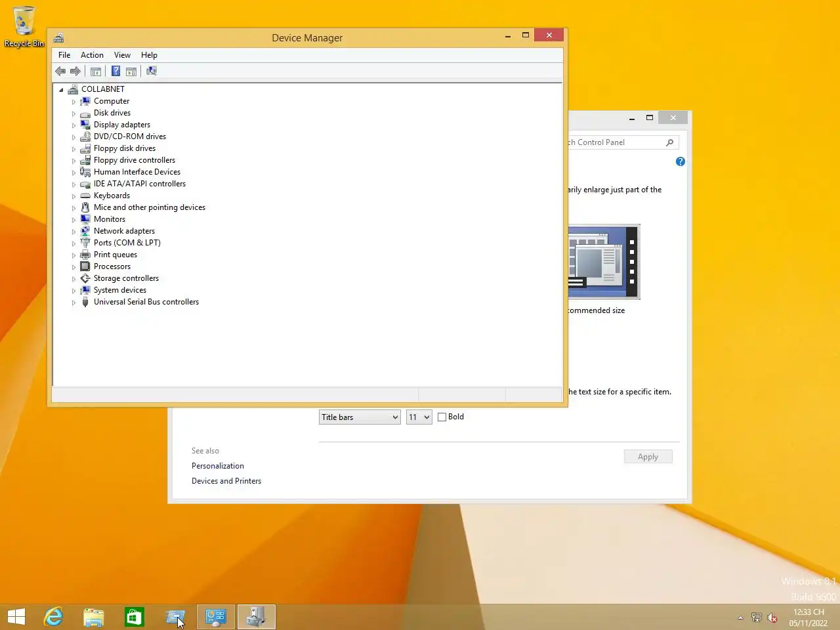This screenshot has height=630, width=840.
Task: Click the show/hide action pane toolbar icon
Action: pos(131,71)
